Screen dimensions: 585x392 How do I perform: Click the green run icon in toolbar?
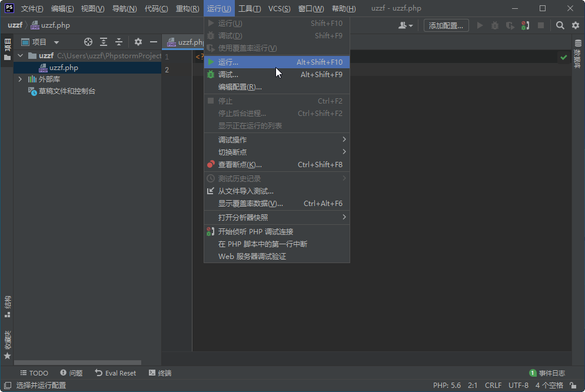480,25
